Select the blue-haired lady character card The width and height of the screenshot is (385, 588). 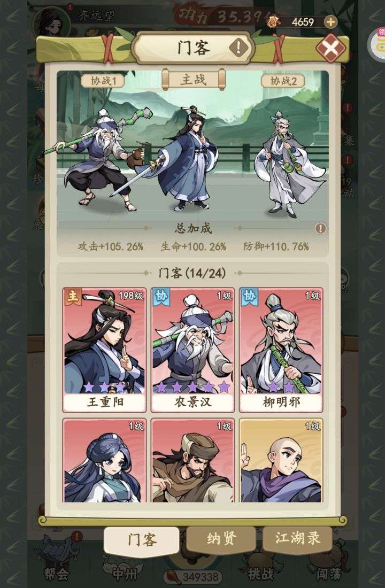(x=104, y=460)
